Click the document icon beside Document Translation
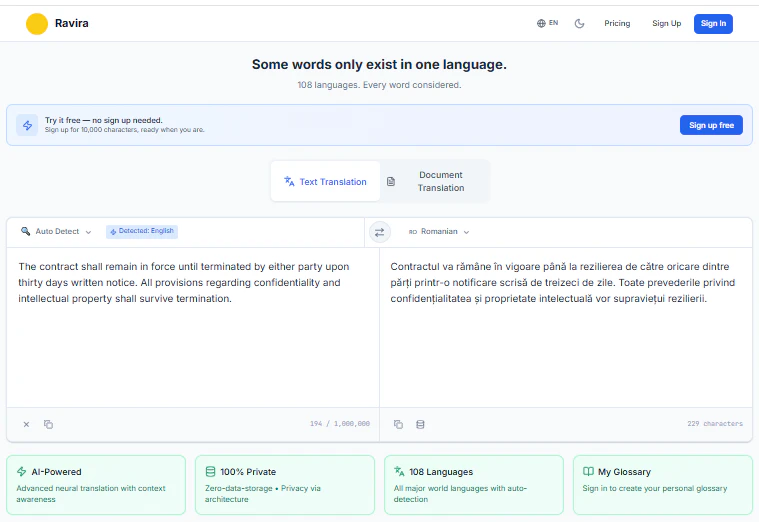Image resolution: width=759 pixels, height=522 pixels. point(391,182)
